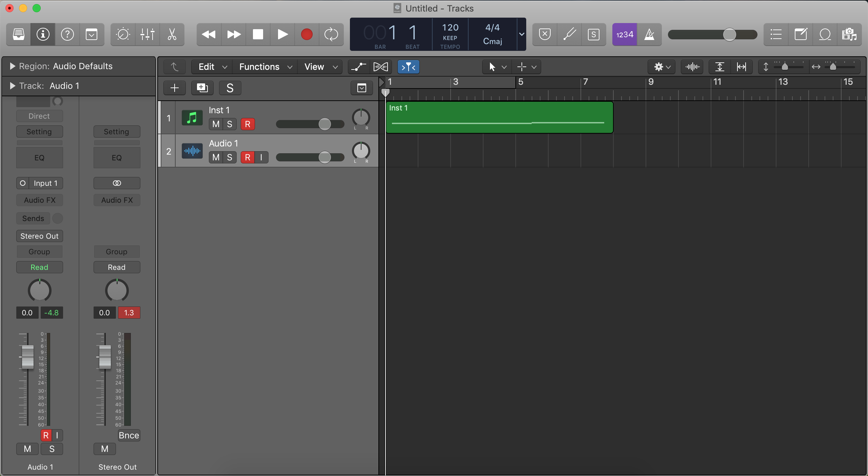
Task: Show track automation
Action: 359,67
